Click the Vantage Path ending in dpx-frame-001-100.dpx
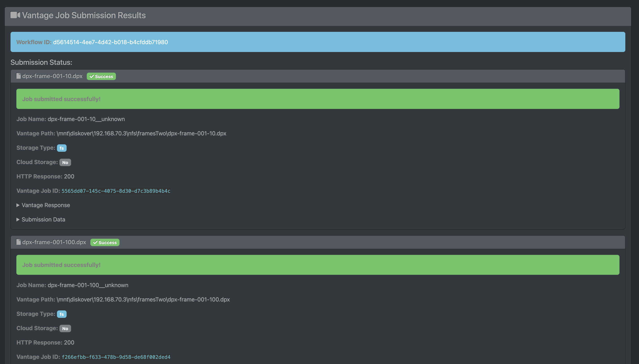 (143, 299)
